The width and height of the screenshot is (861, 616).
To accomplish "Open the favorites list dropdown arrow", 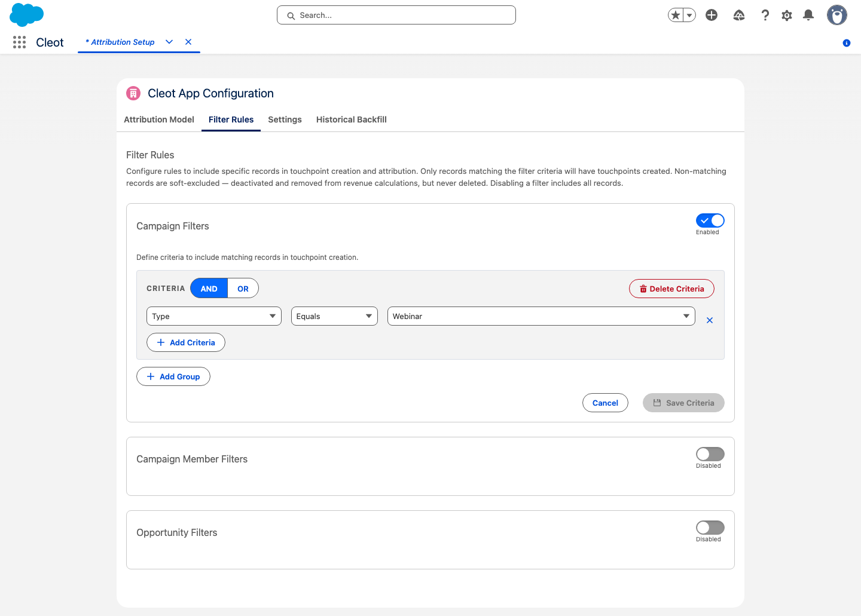I will tap(689, 15).
